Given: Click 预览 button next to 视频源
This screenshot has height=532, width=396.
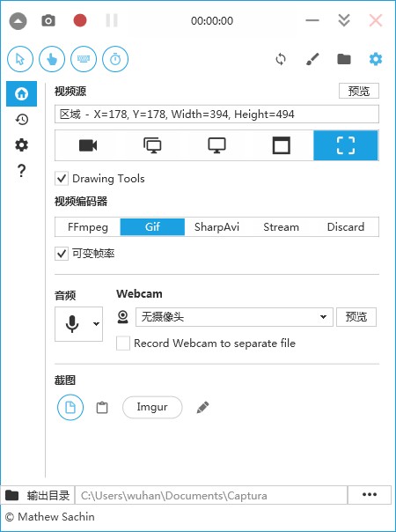Looking at the screenshot, I should tap(359, 91).
